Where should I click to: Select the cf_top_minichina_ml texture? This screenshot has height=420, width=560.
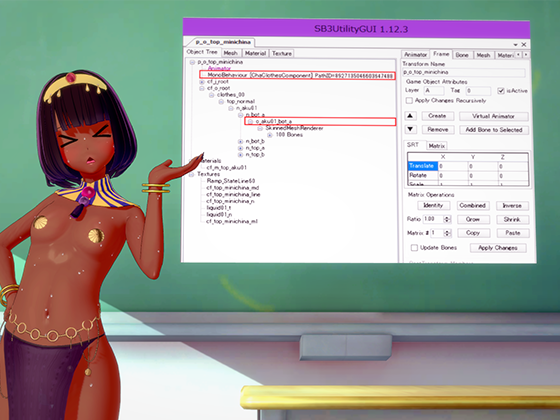pos(232,221)
